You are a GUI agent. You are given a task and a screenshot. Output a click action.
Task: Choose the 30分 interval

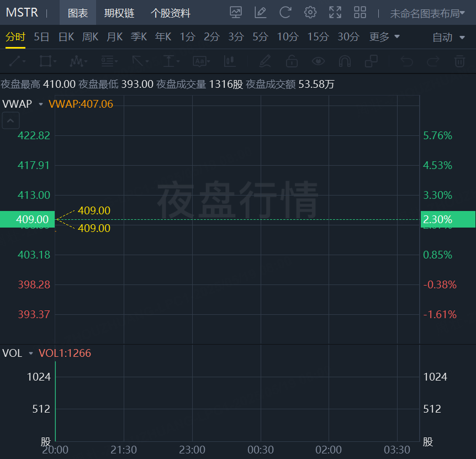pos(348,37)
